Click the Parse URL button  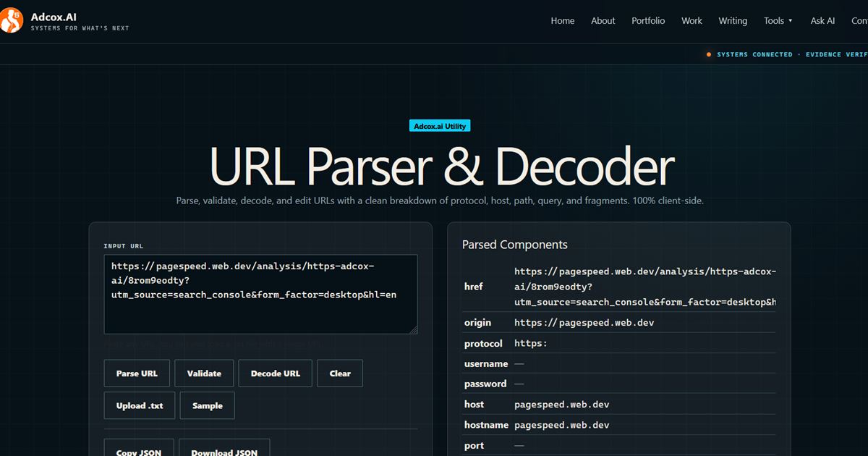[x=137, y=373]
